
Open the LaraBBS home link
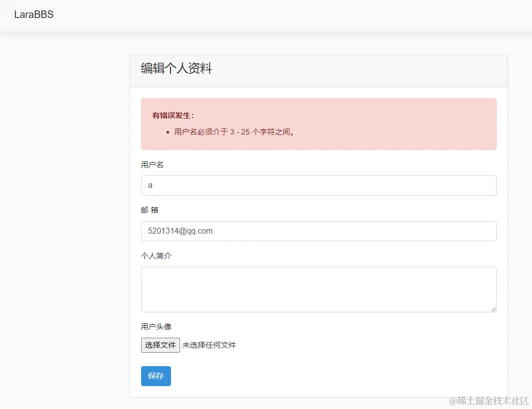(34, 14)
